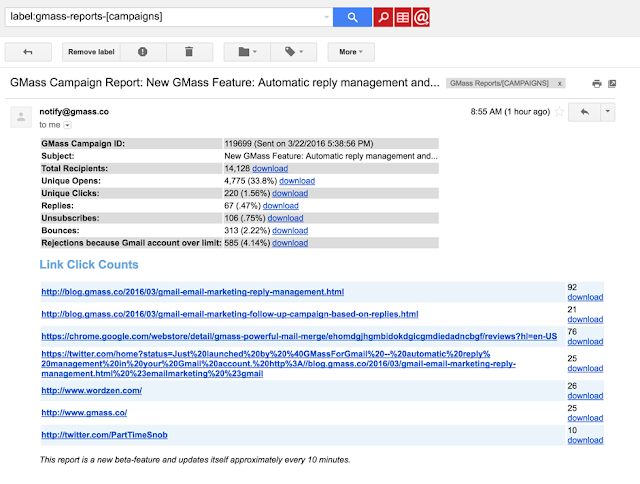
Task: Download the Total Recipients list
Action: pyautogui.click(x=270, y=169)
